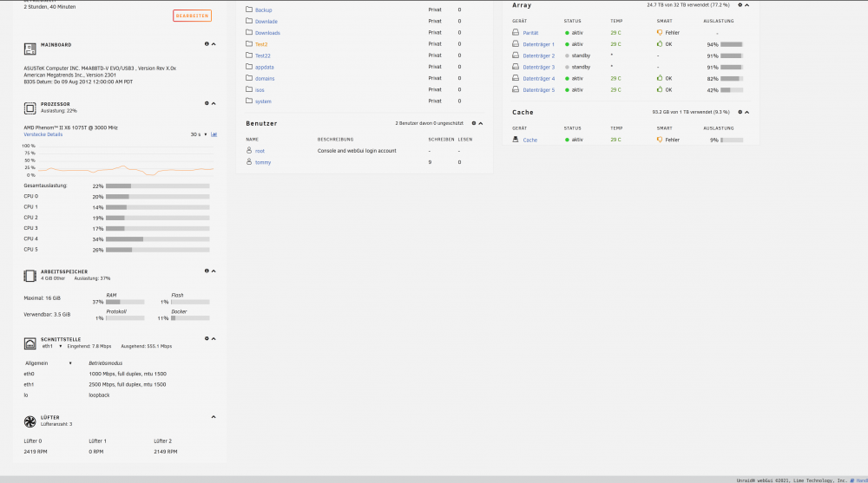Screen dimensions: 868x483
Task: Click the Arbeitsspeicher memory icon
Action: click(x=30, y=276)
